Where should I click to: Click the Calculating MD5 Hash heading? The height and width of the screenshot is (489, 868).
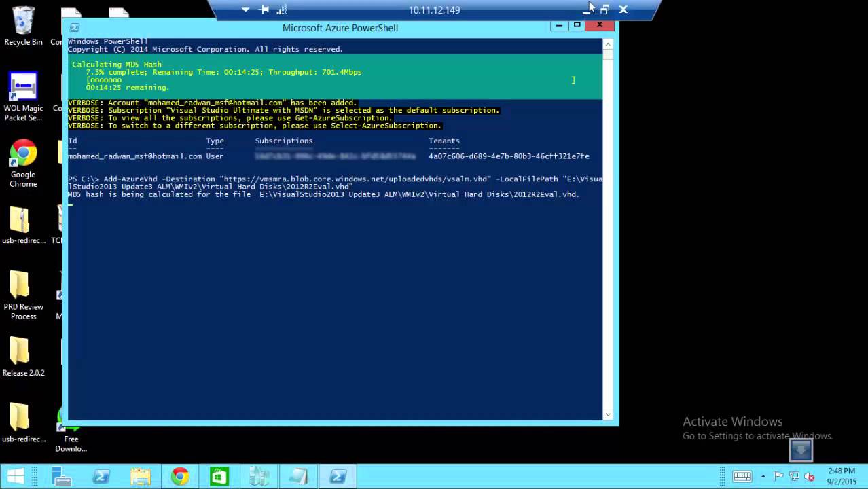(117, 65)
